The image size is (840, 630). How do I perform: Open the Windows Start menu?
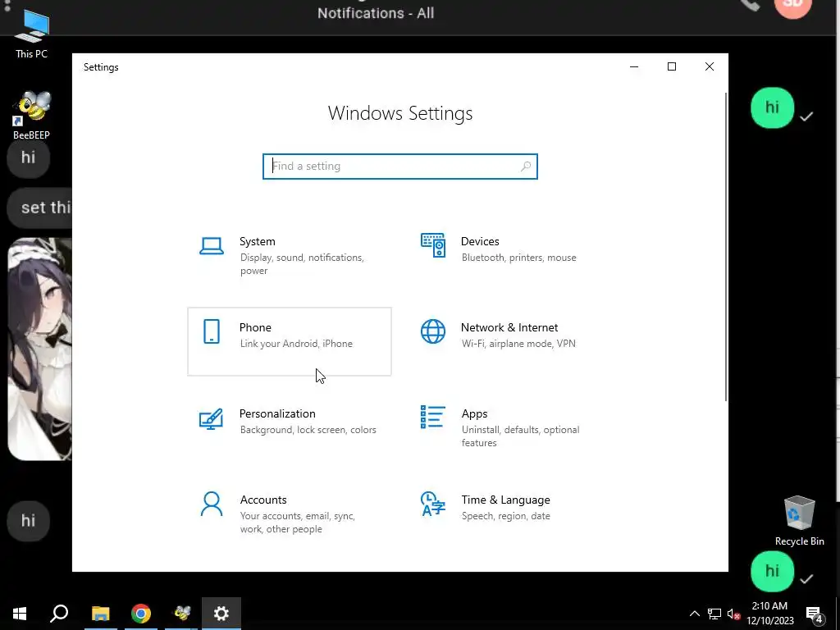click(20, 614)
